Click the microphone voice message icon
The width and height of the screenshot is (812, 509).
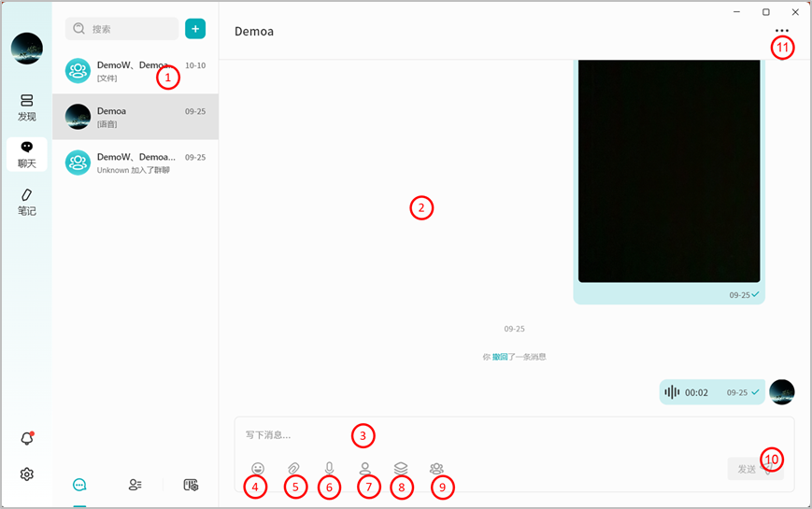point(329,468)
